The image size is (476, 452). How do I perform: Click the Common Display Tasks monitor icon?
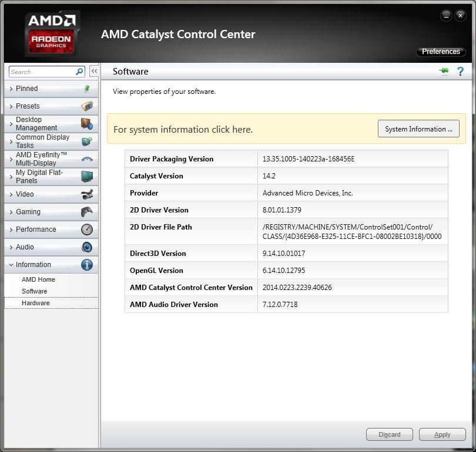[x=87, y=141]
